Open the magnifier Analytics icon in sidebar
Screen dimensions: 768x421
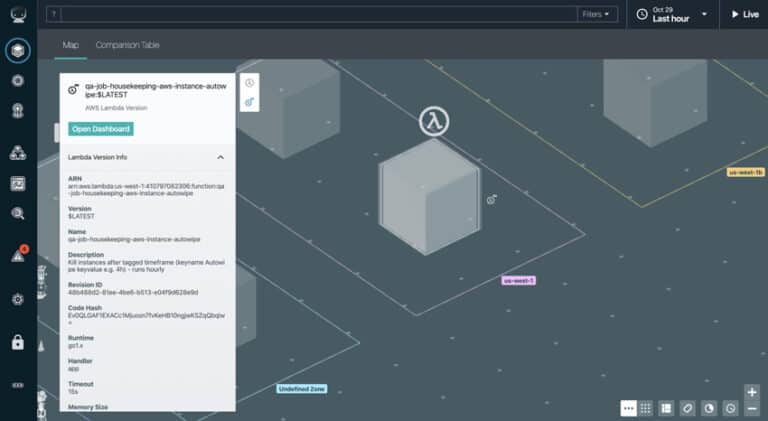(x=18, y=213)
